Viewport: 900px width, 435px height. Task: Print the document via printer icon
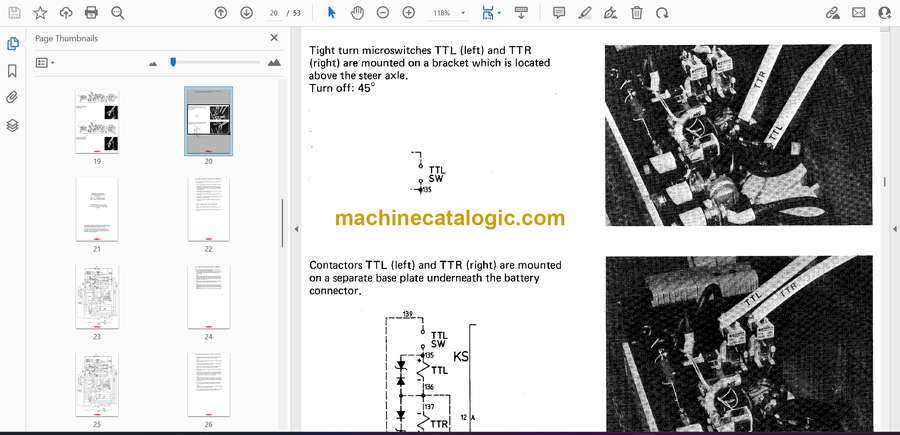[x=91, y=13]
